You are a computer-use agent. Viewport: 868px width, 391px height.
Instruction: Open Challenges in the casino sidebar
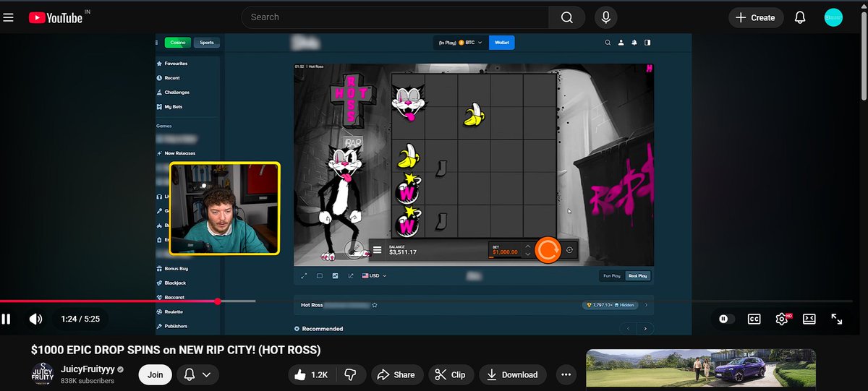coord(173,93)
